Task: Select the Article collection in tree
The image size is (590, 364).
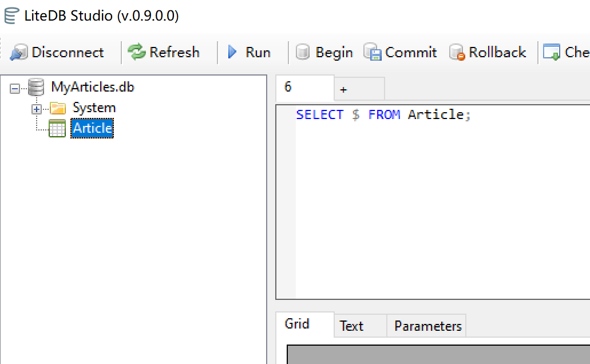Action: click(92, 128)
